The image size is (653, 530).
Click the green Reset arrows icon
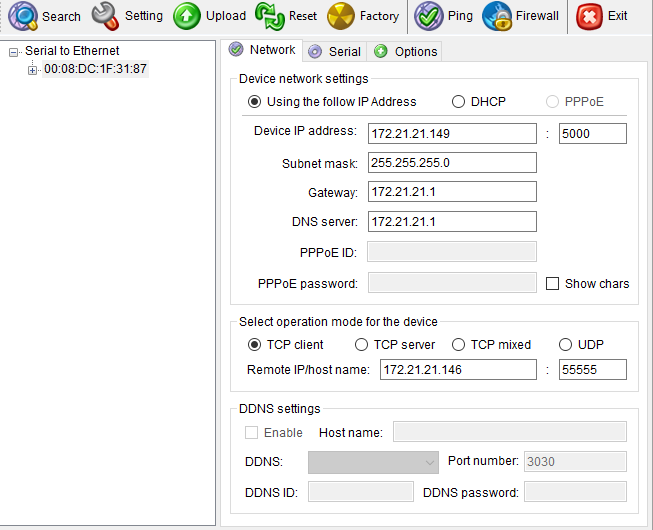point(269,16)
